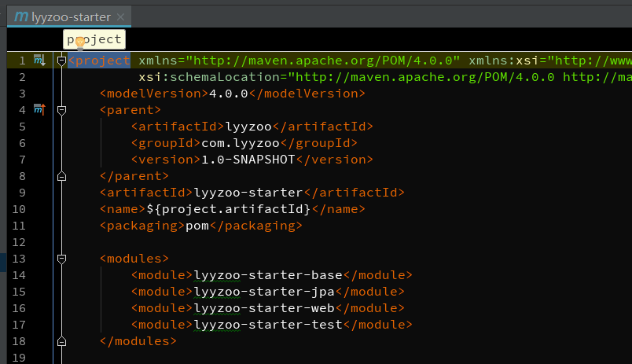Collapse the parent block fold on line 4
The width and height of the screenshot is (632, 364).
click(61, 110)
